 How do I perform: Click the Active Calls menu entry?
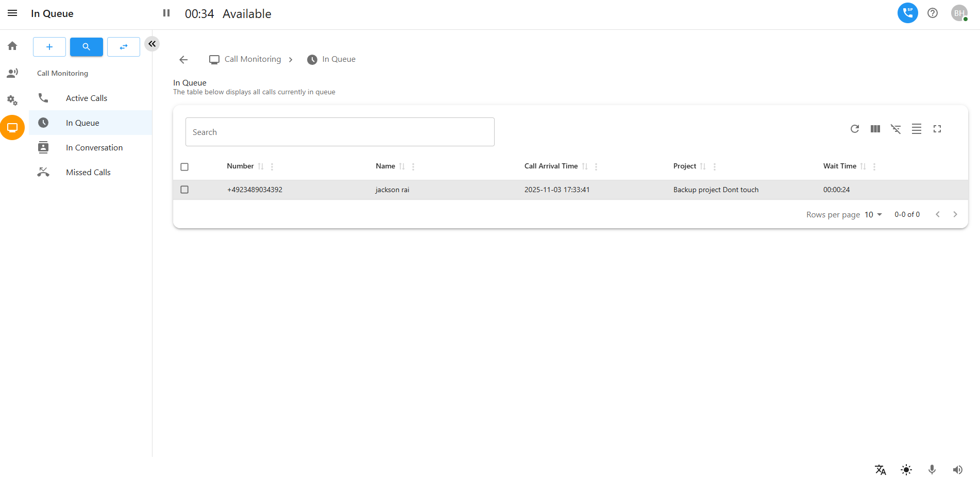point(86,98)
